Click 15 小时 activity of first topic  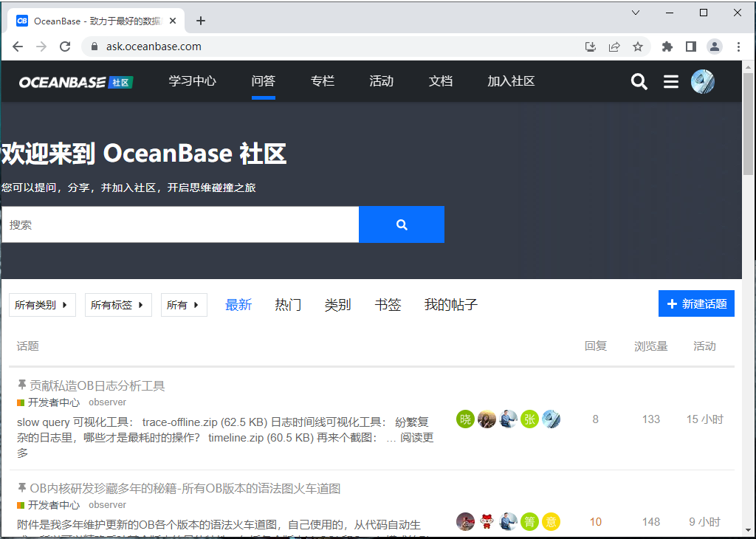click(705, 419)
